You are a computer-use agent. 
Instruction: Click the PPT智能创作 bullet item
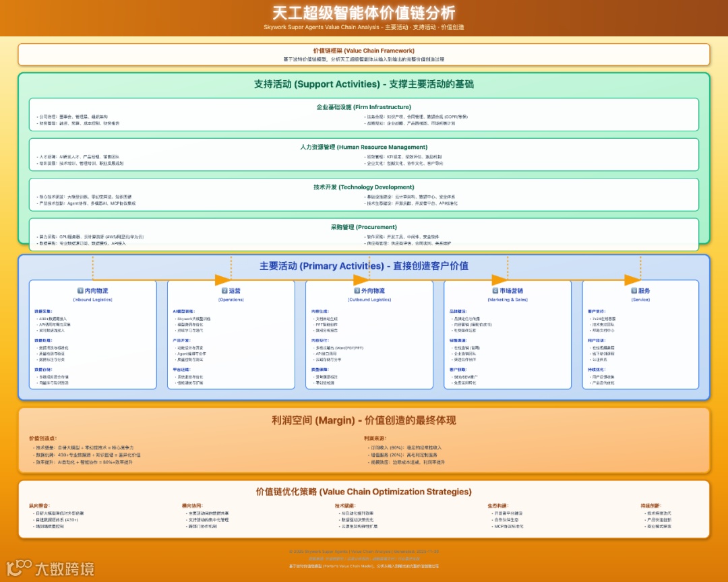[x=326, y=325]
